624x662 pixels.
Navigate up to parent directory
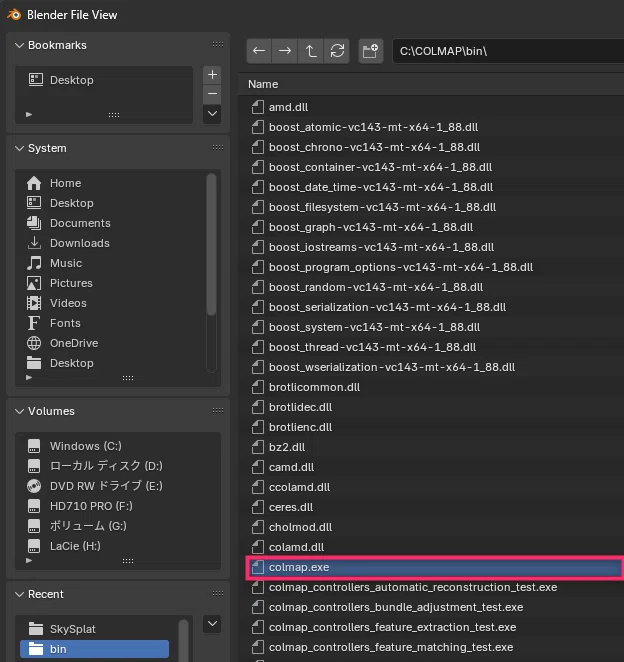[x=311, y=51]
